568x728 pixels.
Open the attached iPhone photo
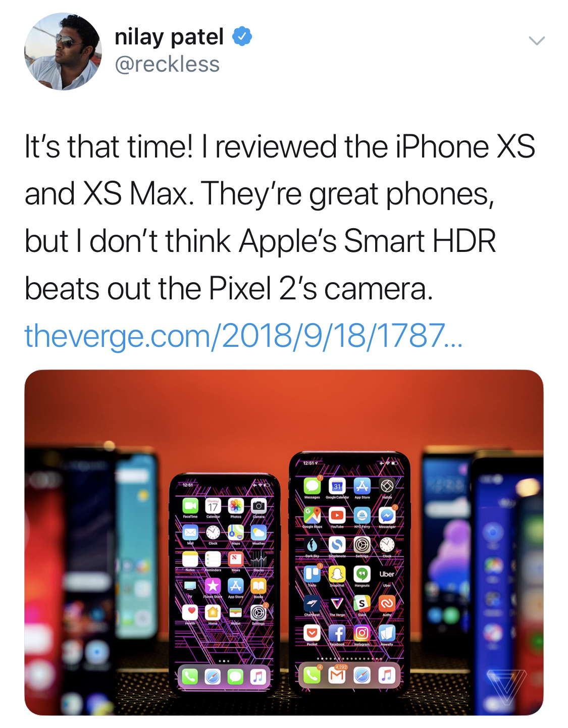tap(284, 542)
